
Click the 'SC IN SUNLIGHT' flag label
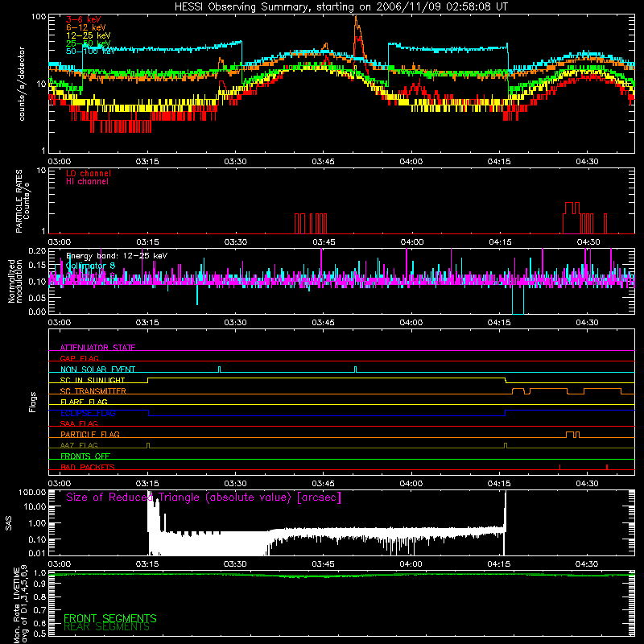click(93, 380)
